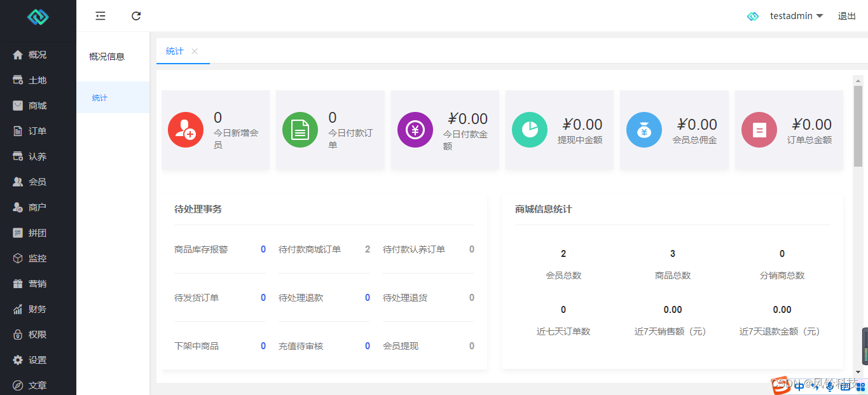Refresh the page using the reload icon
This screenshot has width=868, height=395.
pyautogui.click(x=136, y=16)
